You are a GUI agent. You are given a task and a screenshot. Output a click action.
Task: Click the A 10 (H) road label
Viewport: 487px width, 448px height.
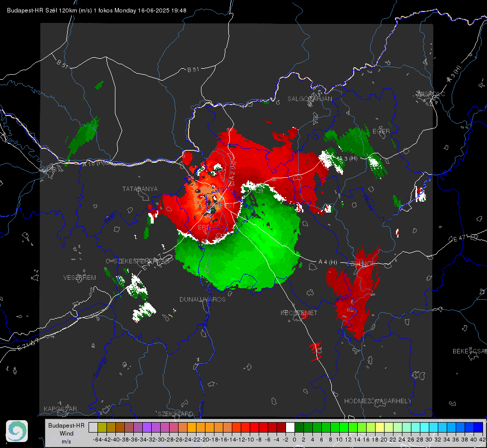(93, 163)
